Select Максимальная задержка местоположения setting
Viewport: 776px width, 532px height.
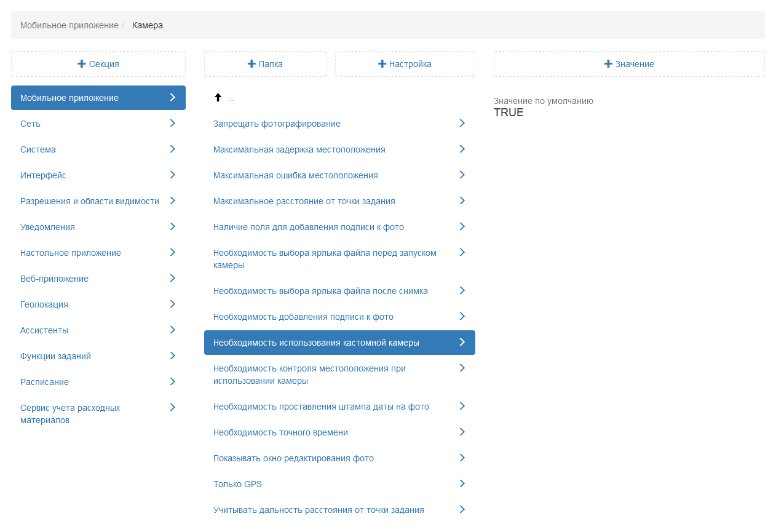tap(339, 149)
